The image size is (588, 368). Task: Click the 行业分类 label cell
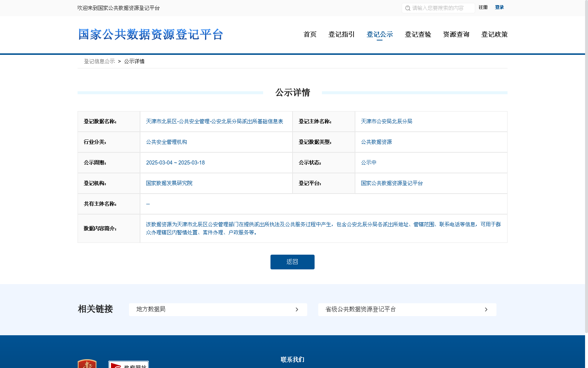click(109, 142)
